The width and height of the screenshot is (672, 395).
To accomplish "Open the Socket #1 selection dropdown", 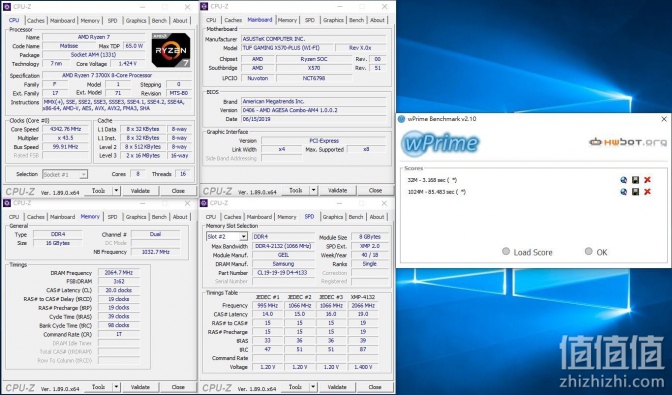I will (65, 174).
